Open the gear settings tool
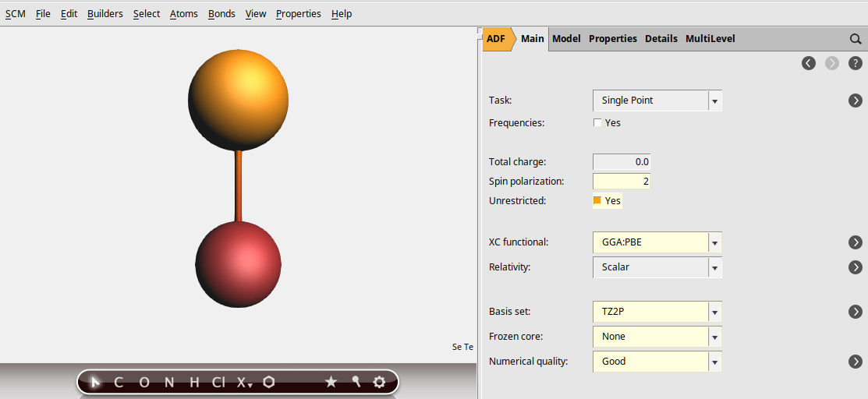 click(380, 382)
